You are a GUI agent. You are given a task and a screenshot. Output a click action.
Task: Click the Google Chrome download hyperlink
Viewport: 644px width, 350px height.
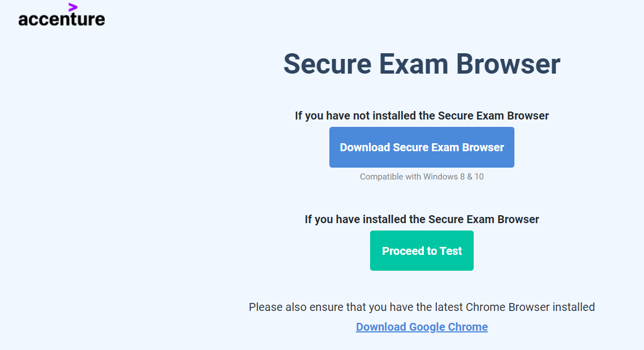(x=422, y=327)
